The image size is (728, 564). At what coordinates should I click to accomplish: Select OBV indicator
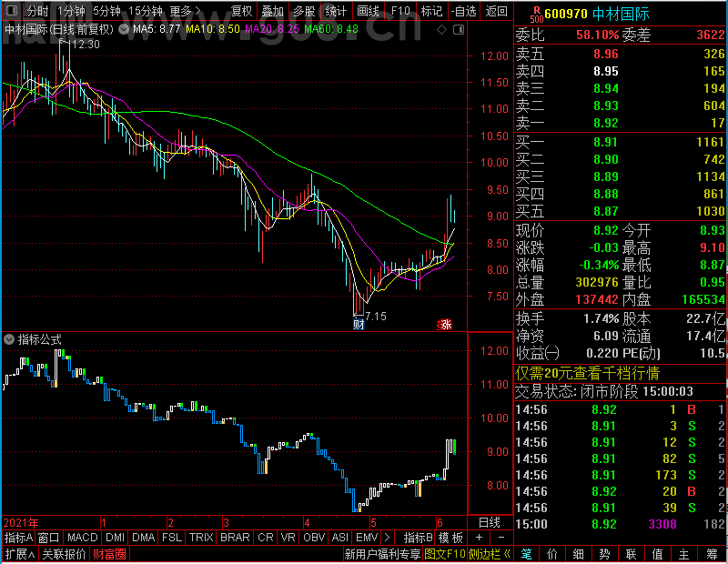click(314, 538)
